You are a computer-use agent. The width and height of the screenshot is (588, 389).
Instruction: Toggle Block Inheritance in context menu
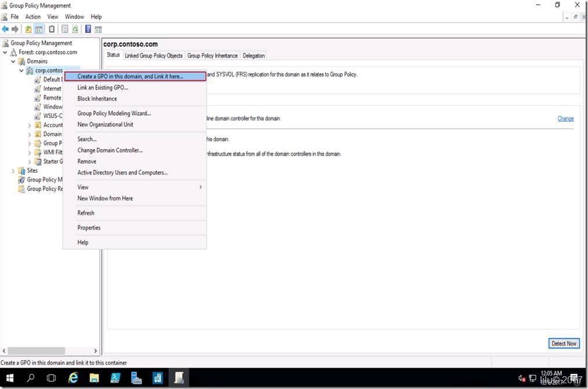click(135, 98)
